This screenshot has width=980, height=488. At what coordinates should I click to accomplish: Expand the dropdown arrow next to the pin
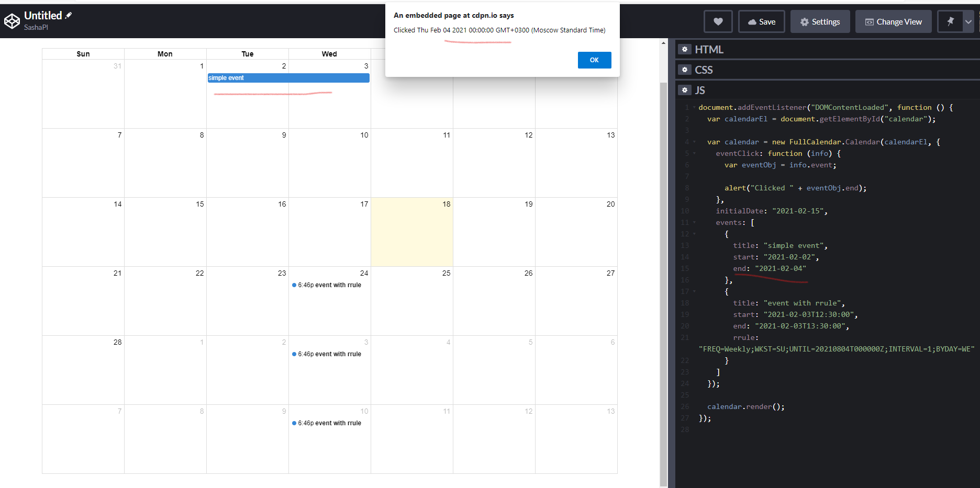point(968,21)
